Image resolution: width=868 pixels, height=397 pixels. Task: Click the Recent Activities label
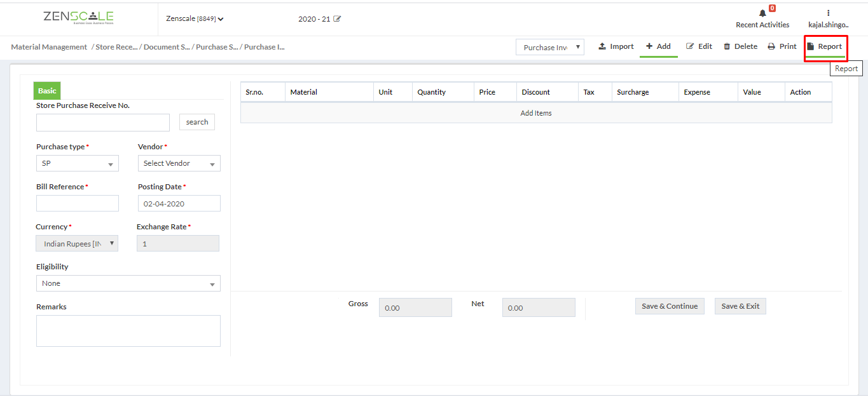coord(762,25)
